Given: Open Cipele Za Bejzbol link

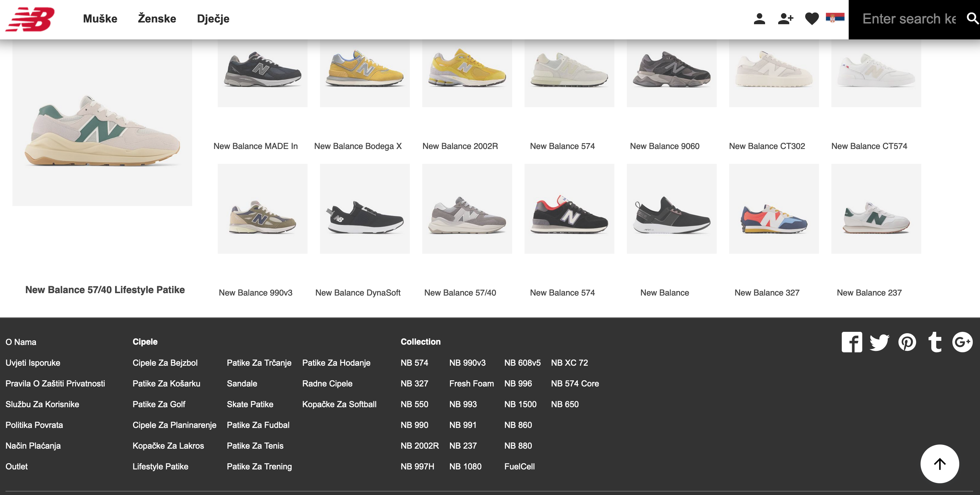Looking at the screenshot, I should coord(165,363).
